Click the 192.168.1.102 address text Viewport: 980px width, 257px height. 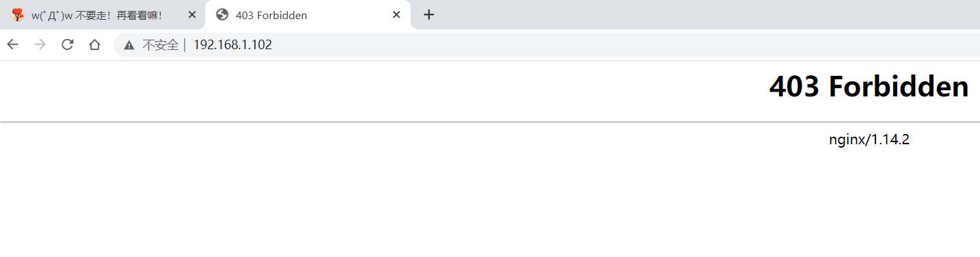coord(233,45)
